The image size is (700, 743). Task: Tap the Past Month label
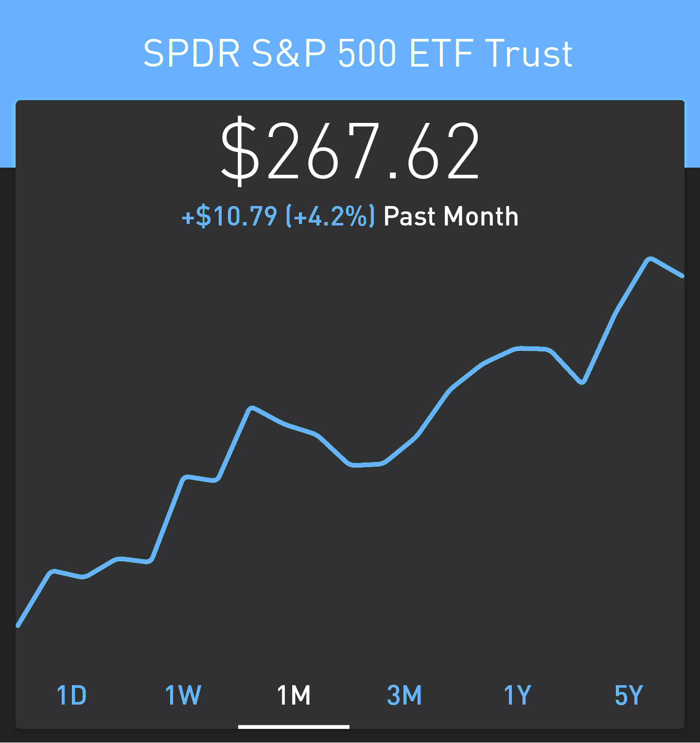tap(451, 216)
